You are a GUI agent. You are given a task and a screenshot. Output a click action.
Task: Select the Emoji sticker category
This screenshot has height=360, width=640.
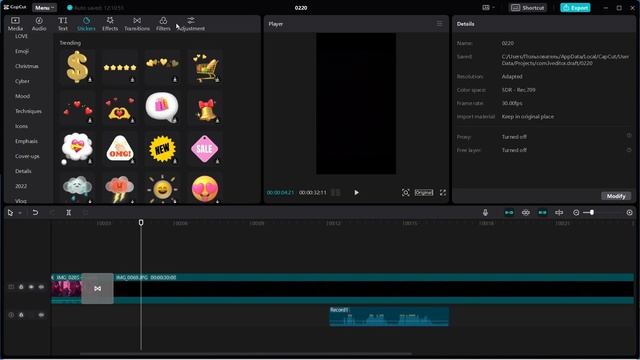22,51
